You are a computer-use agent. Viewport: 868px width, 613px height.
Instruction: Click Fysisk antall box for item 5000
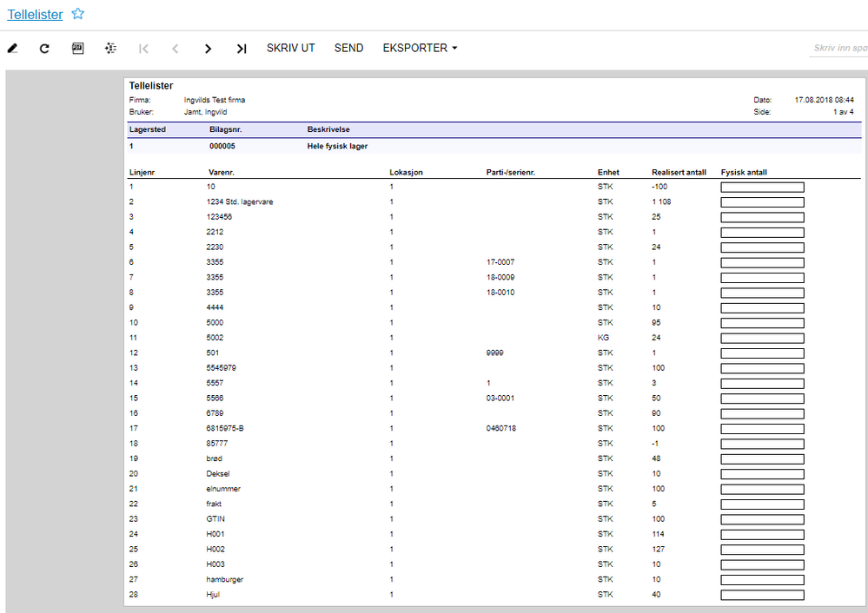[x=762, y=323]
